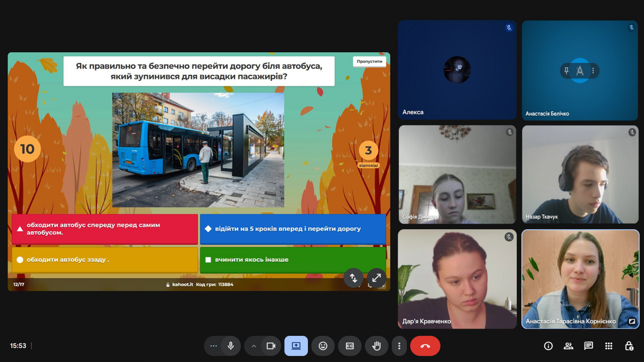Stop presenting with the screen share button
Viewport: 644px width, 362px height.
point(296,346)
